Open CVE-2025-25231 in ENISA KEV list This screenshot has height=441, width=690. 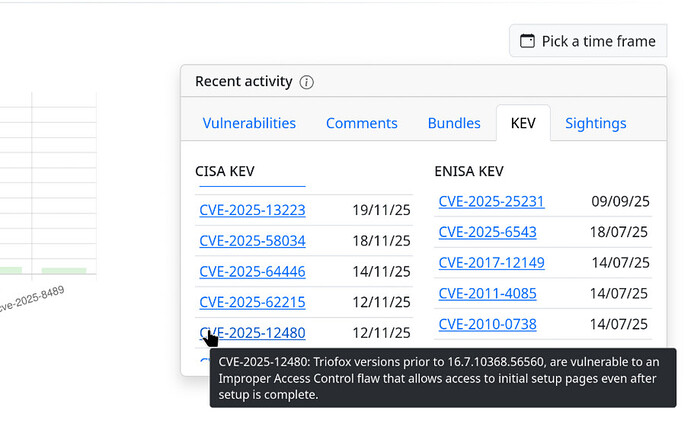(491, 201)
